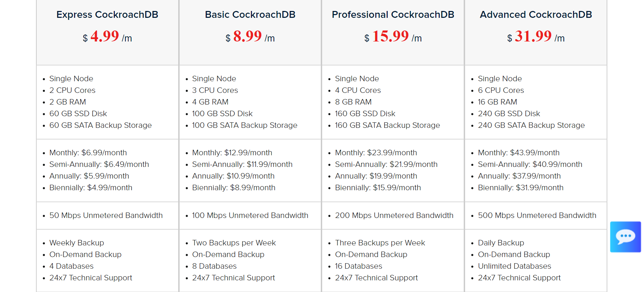Click the "Unlimited Databases" feature text
The height and width of the screenshot is (292, 644).
coord(514,266)
